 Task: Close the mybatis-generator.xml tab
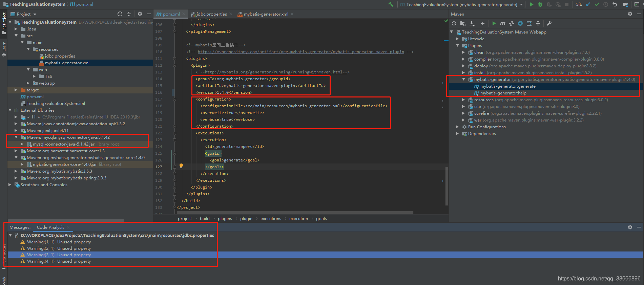click(x=292, y=14)
